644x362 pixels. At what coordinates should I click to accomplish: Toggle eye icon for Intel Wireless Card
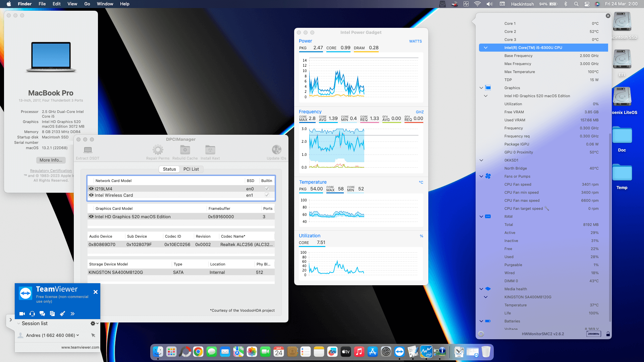click(91, 195)
